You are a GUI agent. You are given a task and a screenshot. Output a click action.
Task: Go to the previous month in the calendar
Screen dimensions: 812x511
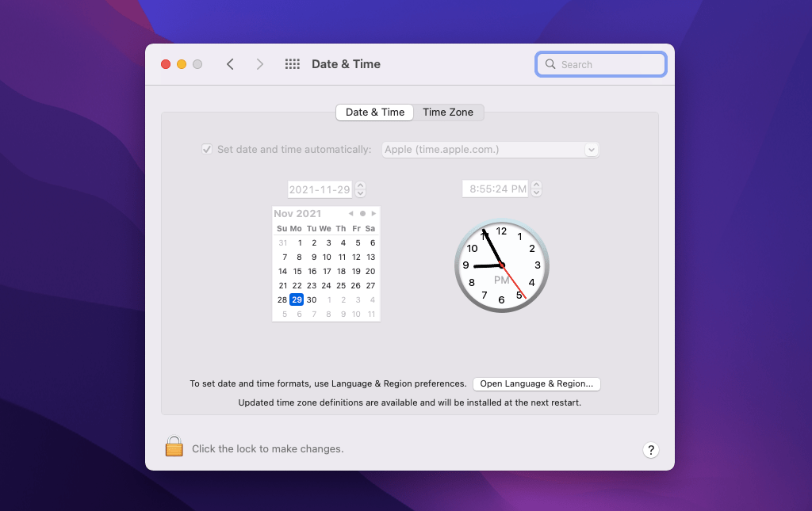pyautogui.click(x=350, y=212)
